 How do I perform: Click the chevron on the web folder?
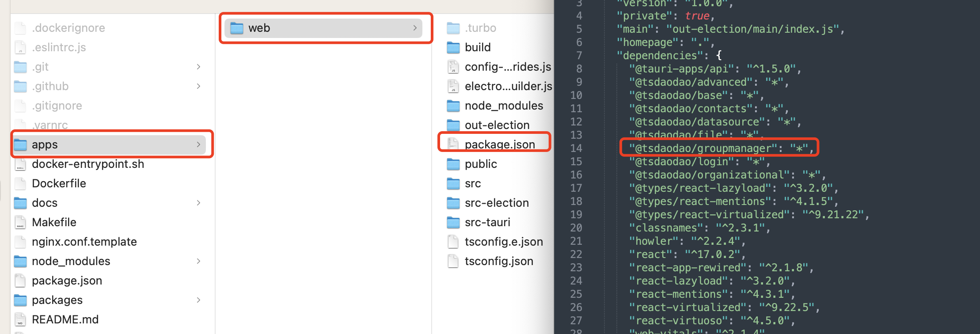415,28
